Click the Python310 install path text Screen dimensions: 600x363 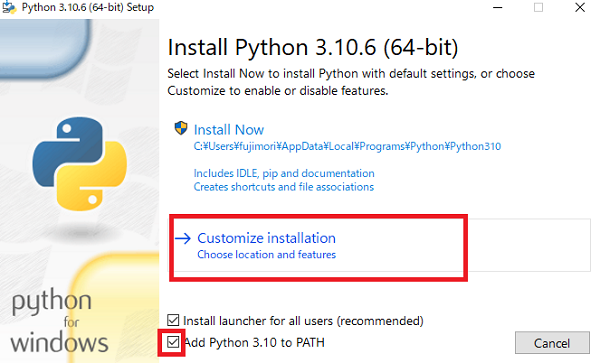click(347, 147)
